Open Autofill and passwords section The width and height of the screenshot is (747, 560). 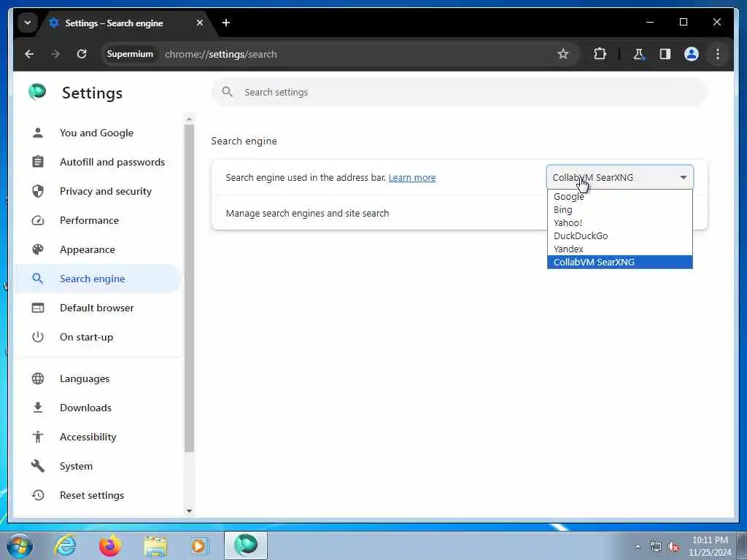(x=97, y=162)
